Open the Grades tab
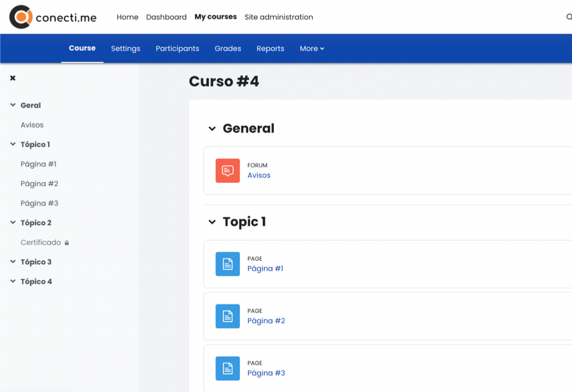 [228, 49]
